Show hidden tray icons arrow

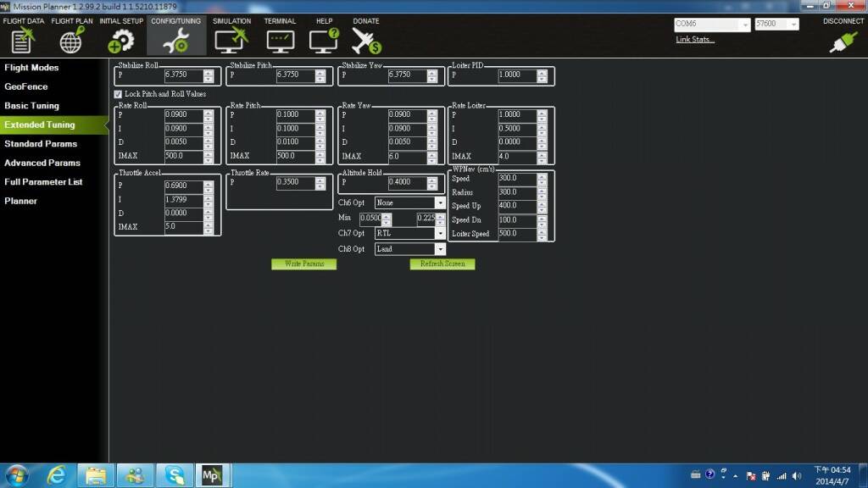click(x=736, y=476)
